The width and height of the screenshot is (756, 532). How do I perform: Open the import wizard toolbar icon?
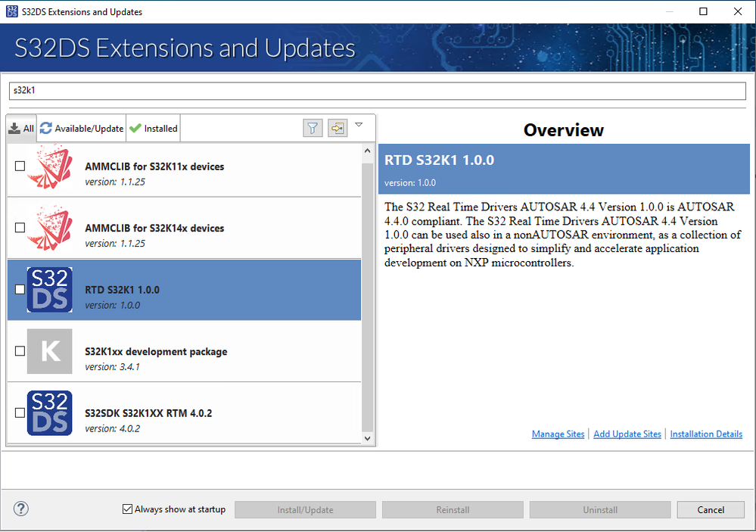coord(337,127)
